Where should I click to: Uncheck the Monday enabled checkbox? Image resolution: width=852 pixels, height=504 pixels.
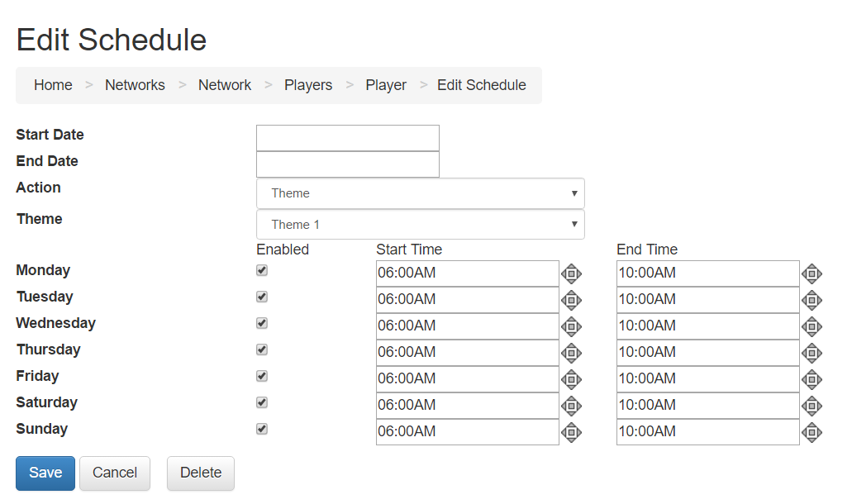click(x=262, y=270)
